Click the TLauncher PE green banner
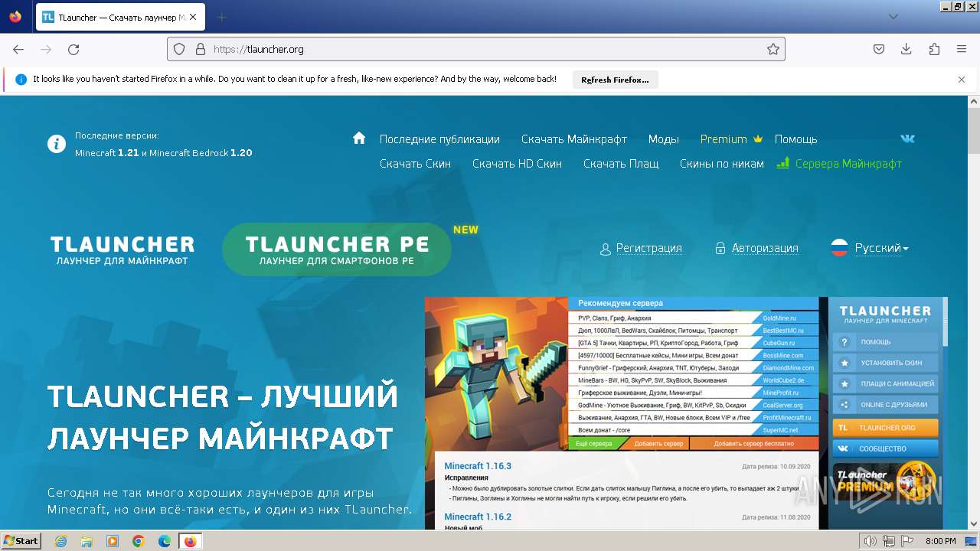Viewport: 980px width, 551px height. [x=337, y=249]
